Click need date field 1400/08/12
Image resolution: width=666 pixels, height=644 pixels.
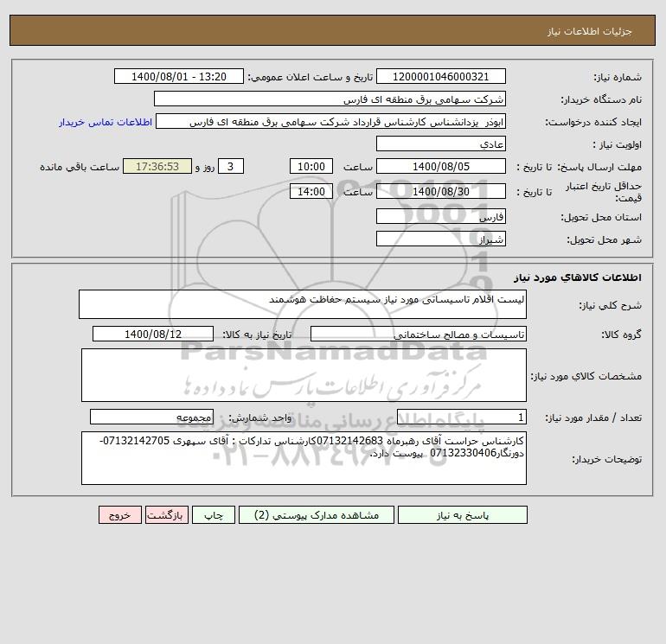click(x=153, y=334)
